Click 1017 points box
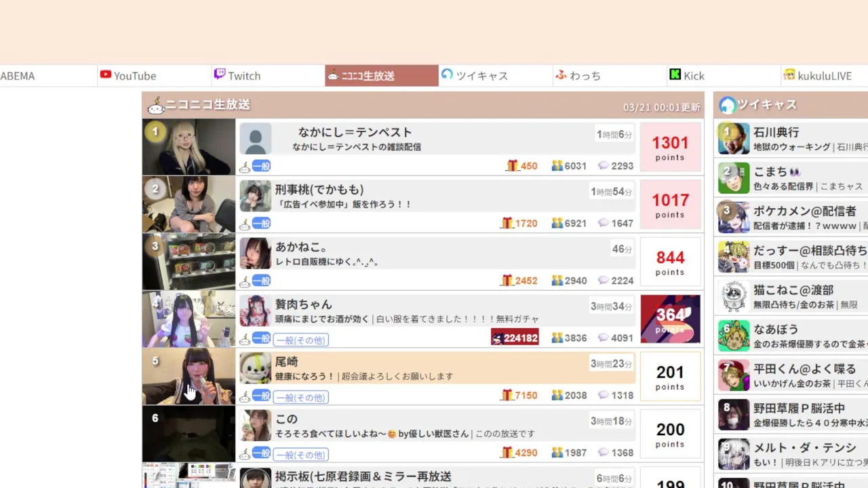868x488 pixels. click(670, 205)
